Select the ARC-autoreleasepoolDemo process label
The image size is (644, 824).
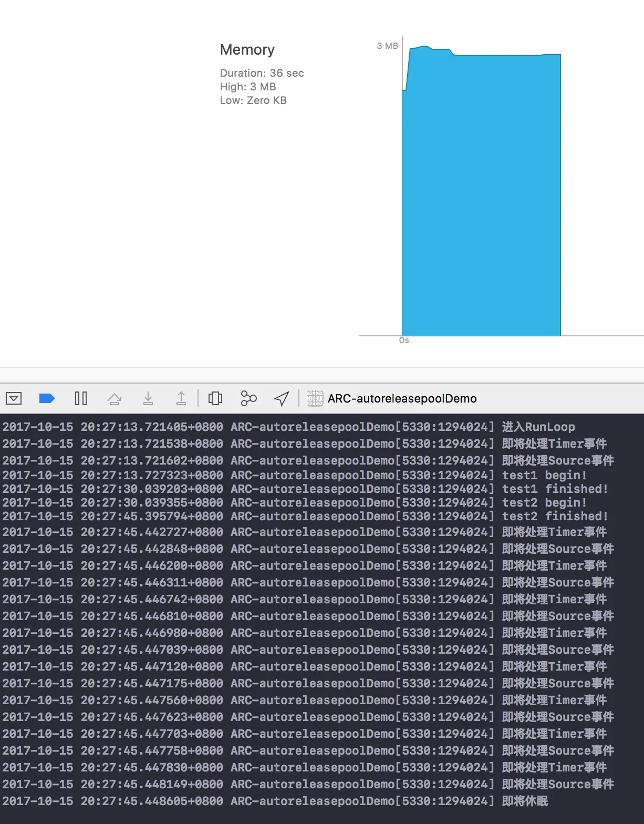402,398
